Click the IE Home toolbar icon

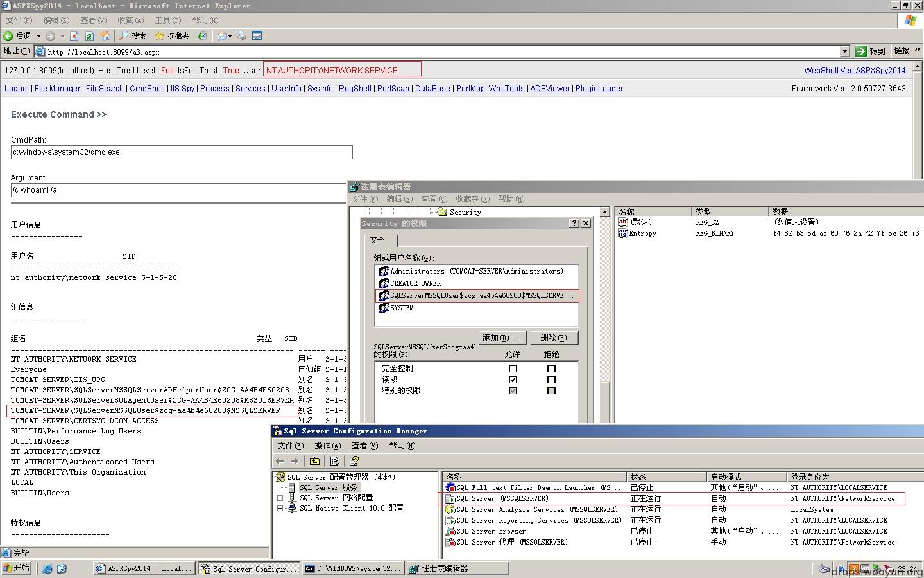(x=105, y=36)
